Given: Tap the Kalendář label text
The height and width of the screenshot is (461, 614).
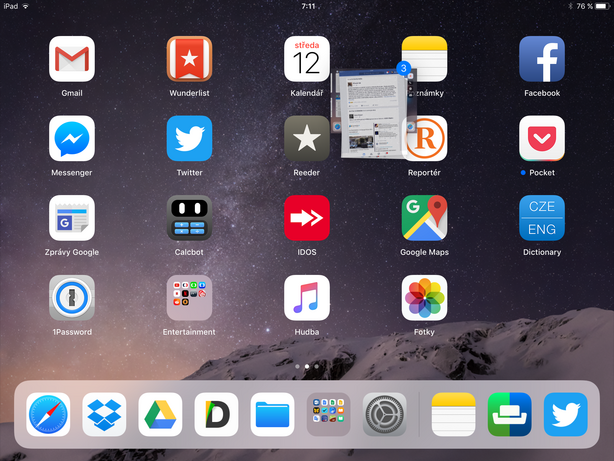Looking at the screenshot, I should click(x=307, y=93).
